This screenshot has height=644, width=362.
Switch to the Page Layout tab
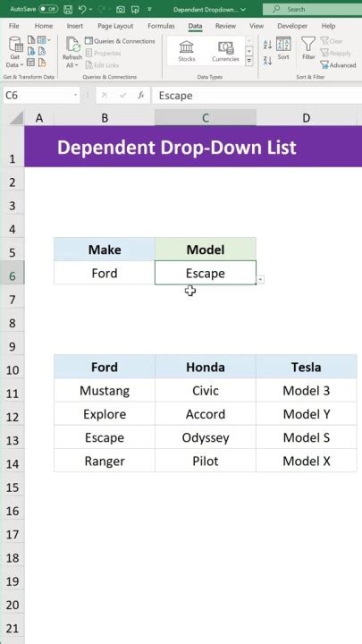pyautogui.click(x=115, y=26)
